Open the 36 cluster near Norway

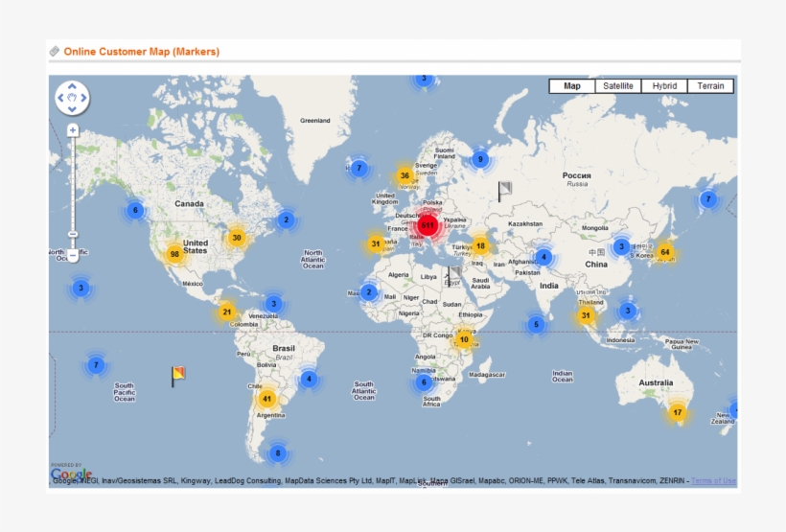pyautogui.click(x=405, y=175)
